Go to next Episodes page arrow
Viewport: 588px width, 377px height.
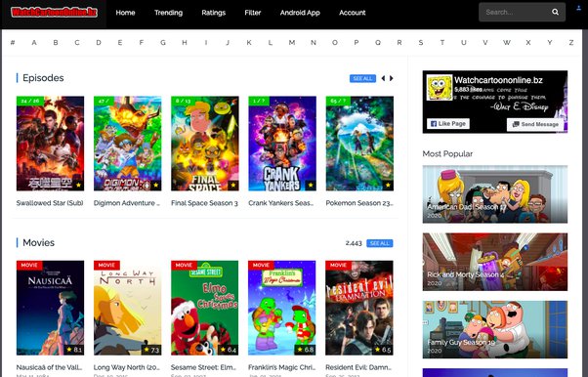pos(391,78)
